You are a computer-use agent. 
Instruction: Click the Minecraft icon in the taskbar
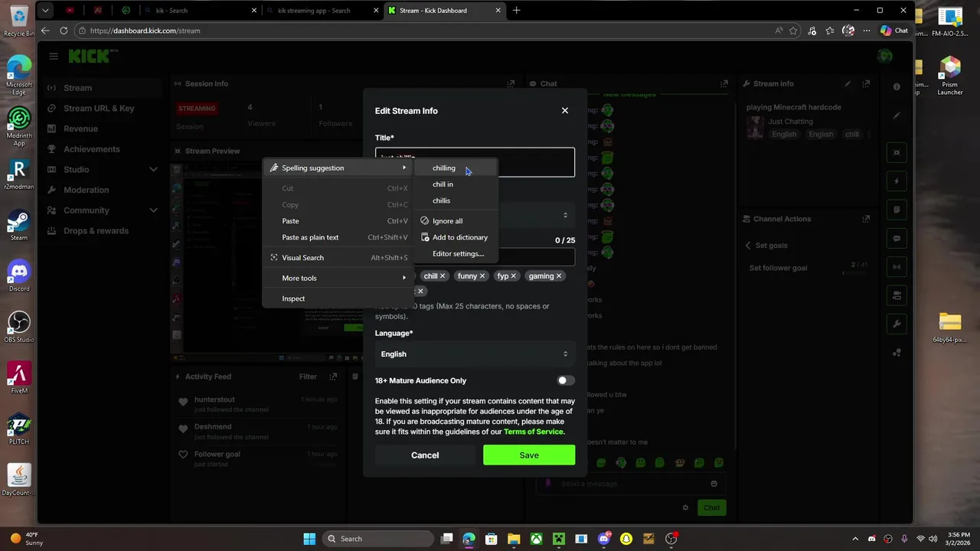coord(559,539)
